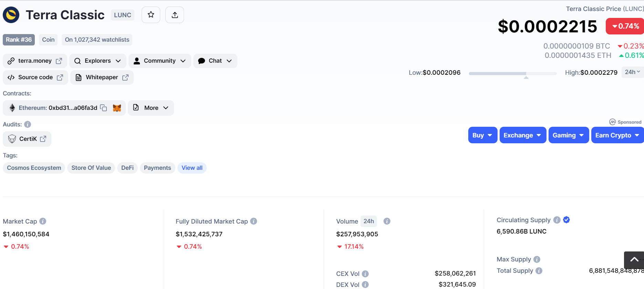This screenshot has height=289, width=644.
Task: Open the Earn Crypto dropdown button
Action: [617, 135]
